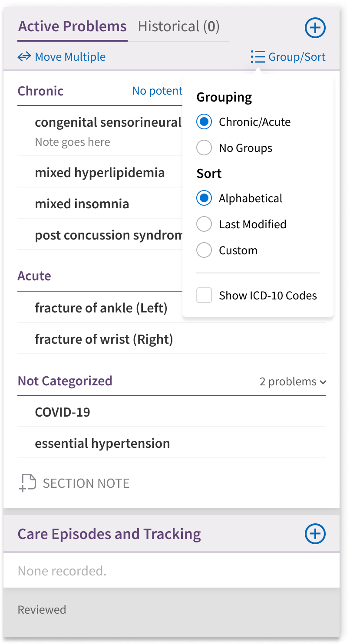Click the plus icon to add an active problem

(x=315, y=28)
